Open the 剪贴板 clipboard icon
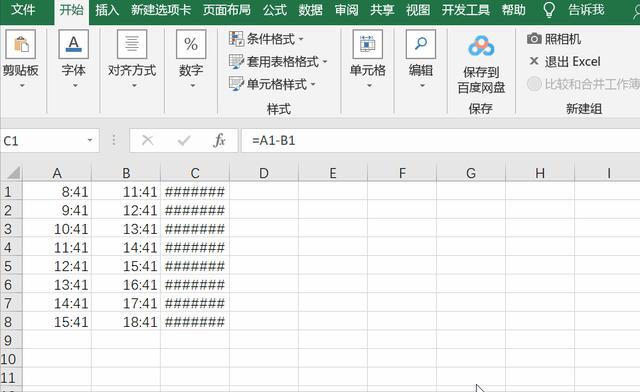The height and width of the screenshot is (392, 640). point(20,44)
